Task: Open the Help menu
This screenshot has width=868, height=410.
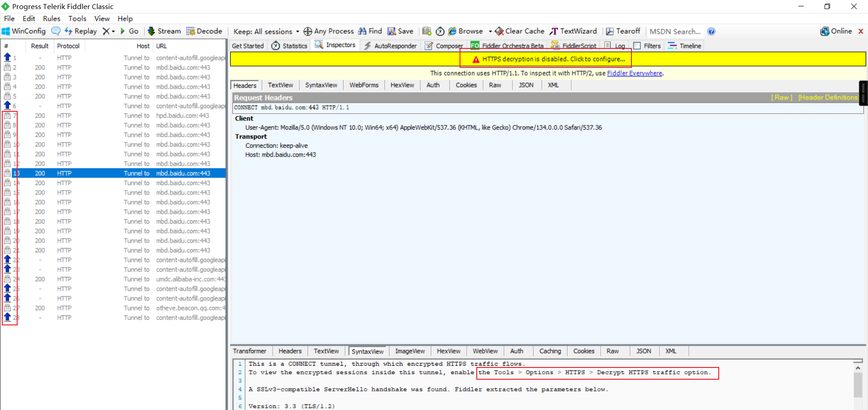Action: [x=125, y=19]
